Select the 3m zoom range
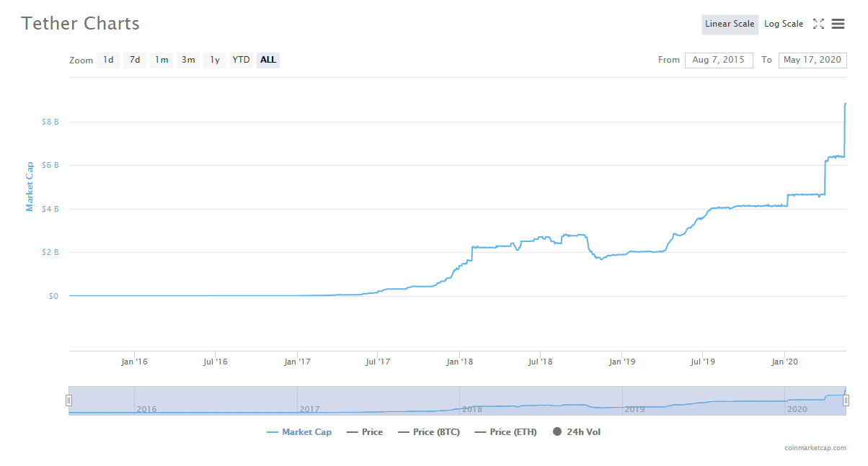The height and width of the screenshot is (466, 868). [188, 60]
